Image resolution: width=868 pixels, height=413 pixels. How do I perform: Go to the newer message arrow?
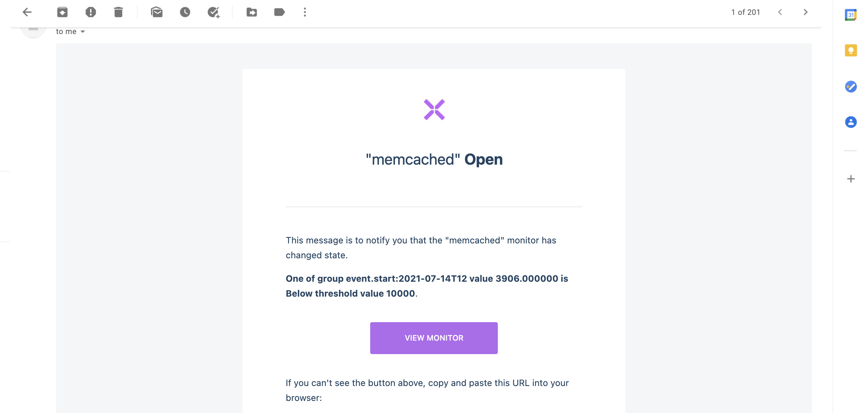point(780,12)
